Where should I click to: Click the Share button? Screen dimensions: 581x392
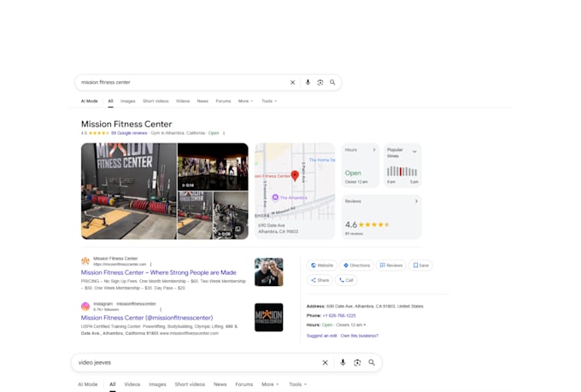(320, 280)
